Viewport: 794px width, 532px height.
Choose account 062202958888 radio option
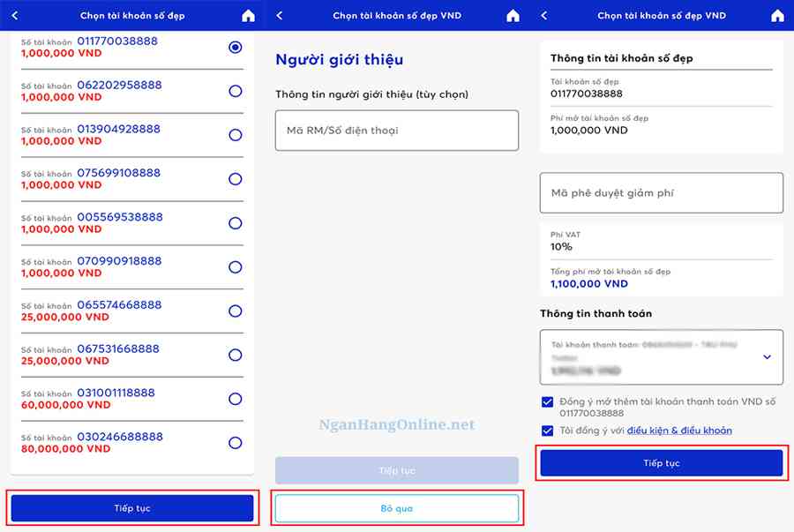tap(235, 91)
